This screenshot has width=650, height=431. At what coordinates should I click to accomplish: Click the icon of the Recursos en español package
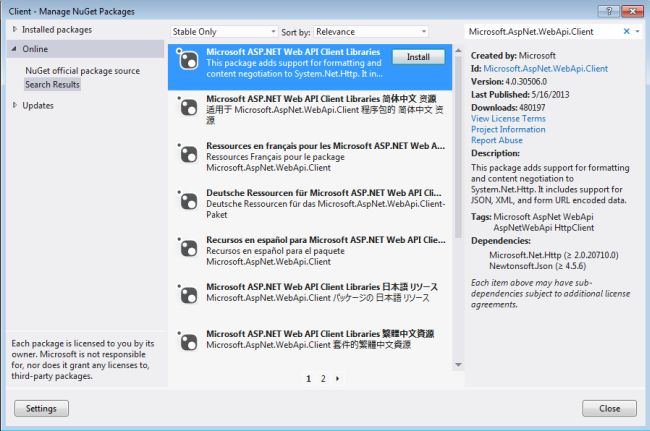click(x=187, y=247)
